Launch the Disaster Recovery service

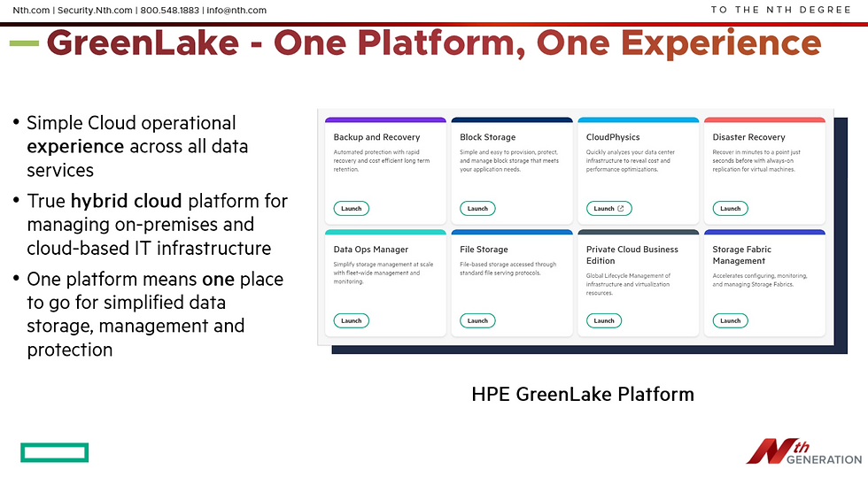coord(730,209)
